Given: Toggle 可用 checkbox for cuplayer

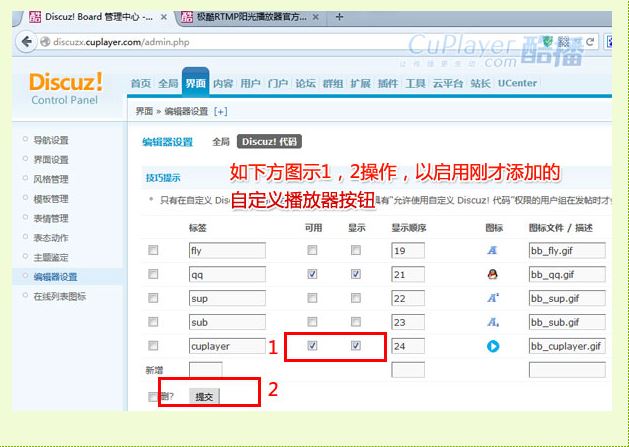Looking at the screenshot, I should pyautogui.click(x=312, y=345).
